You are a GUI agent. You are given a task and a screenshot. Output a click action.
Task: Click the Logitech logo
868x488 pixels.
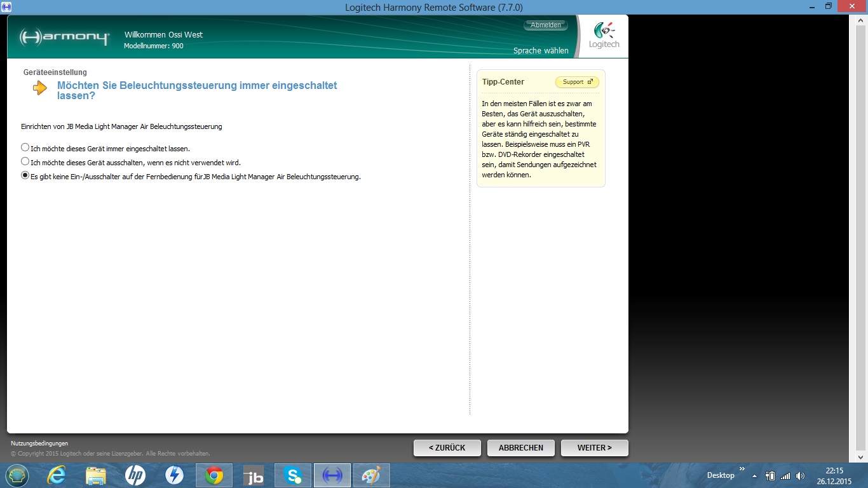tap(604, 36)
